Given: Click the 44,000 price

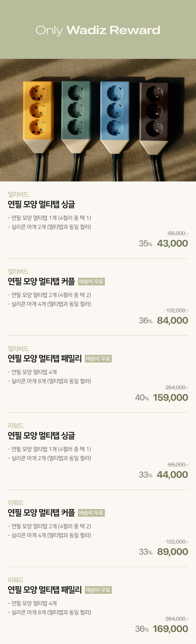Looking at the screenshot, I should click(x=172, y=475).
